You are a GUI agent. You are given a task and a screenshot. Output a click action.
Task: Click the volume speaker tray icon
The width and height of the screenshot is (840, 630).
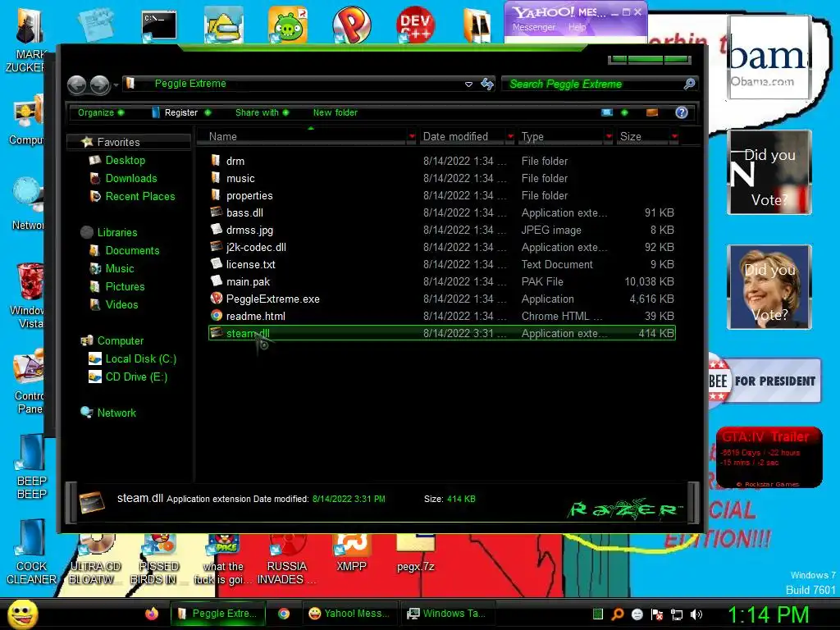(x=696, y=614)
